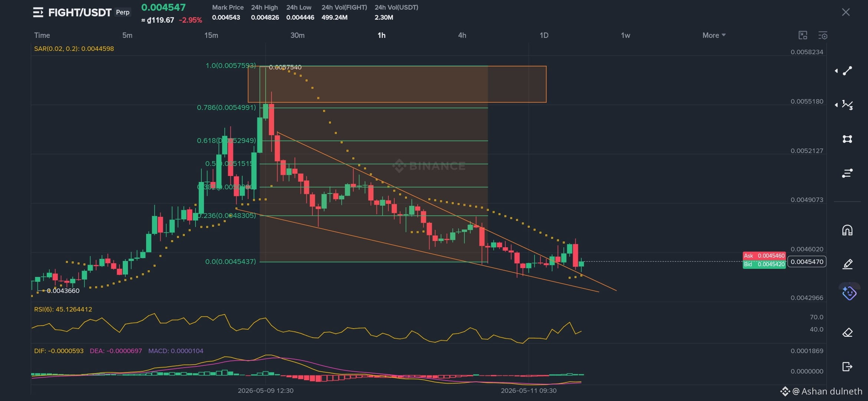Open the chart indicator settings icon

coord(823,35)
